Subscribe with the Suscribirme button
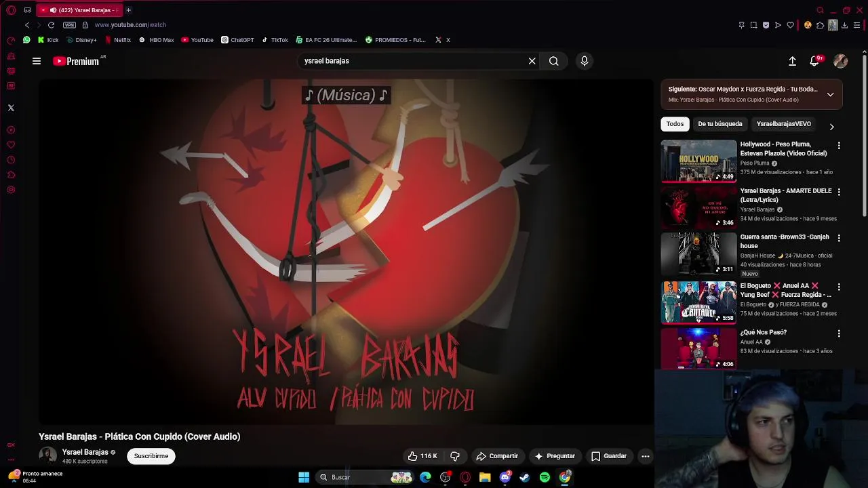868x488 pixels. (151, 456)
